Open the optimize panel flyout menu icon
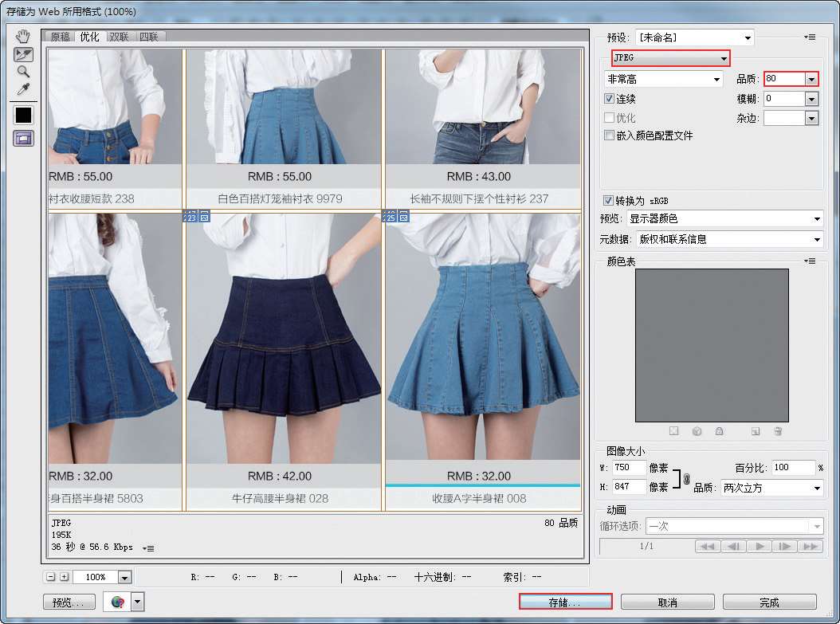This screenshot has height=624, width=840. click(811, 37)
